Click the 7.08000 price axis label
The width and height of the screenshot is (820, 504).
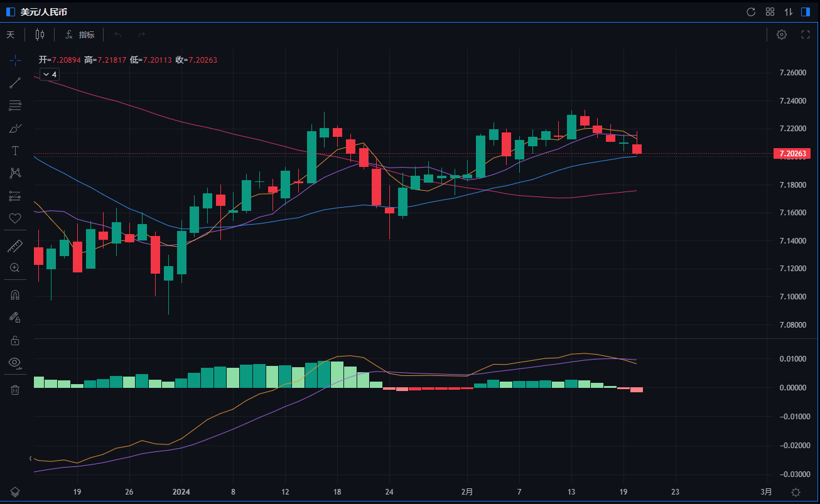tap(792, 324)
